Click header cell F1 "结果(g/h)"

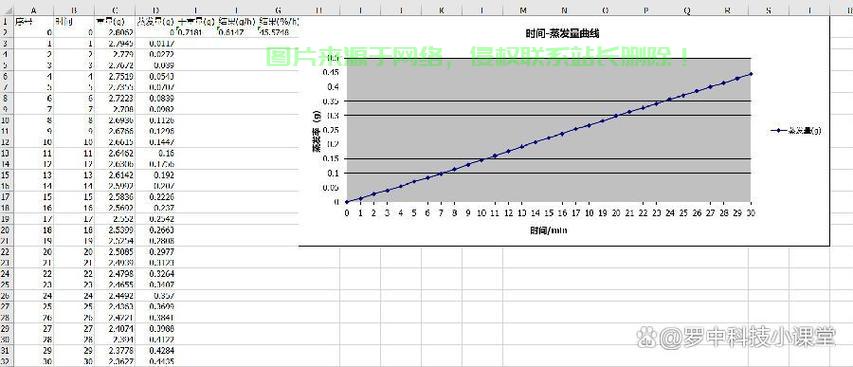point(237,21)
